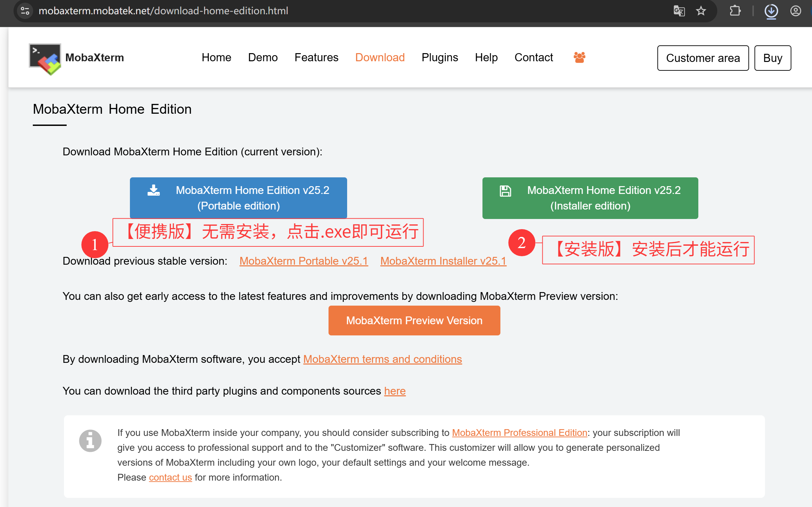This screenshot has height=507, width=812.
Task: Open the Customer area
Action: pos(703,58)
